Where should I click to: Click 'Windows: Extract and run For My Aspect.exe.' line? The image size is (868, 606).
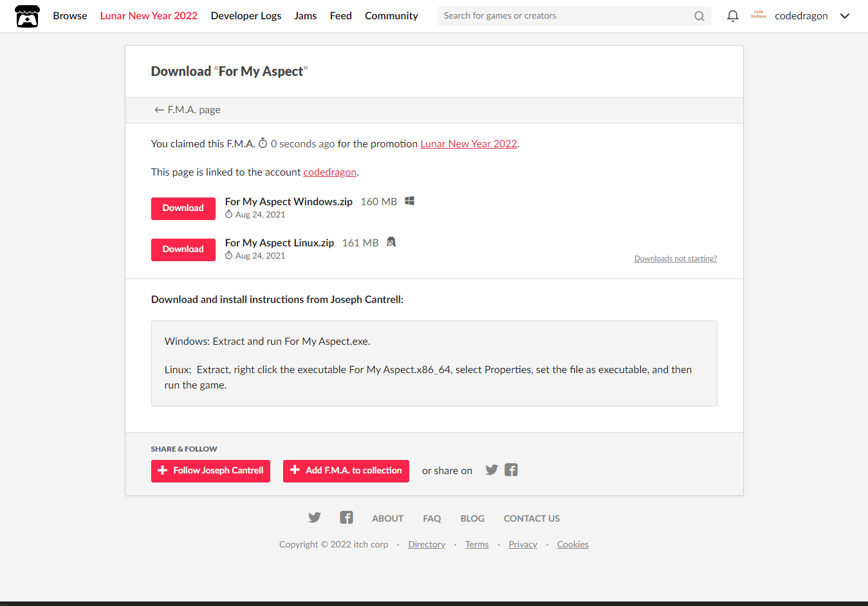point(267,342)
